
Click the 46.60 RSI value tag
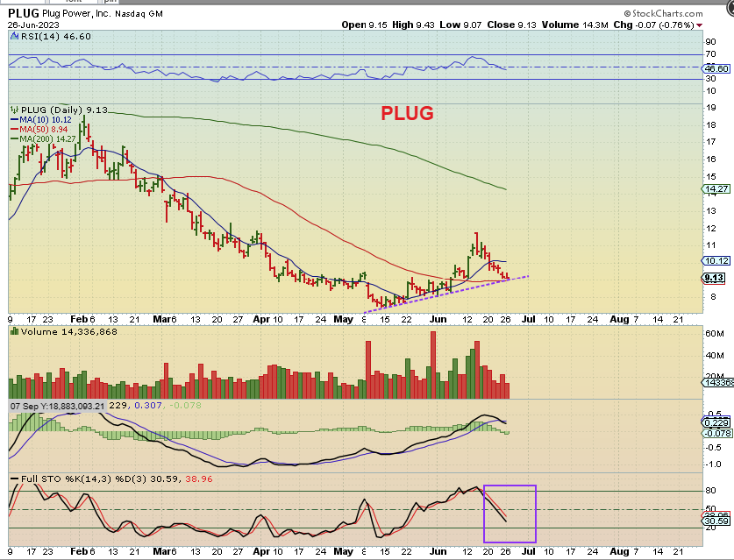pyautogui.click(x=717, y=67)
